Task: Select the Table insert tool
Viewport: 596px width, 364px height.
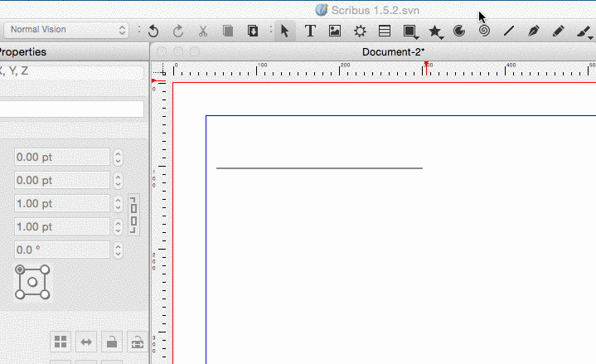Action: 385,31
